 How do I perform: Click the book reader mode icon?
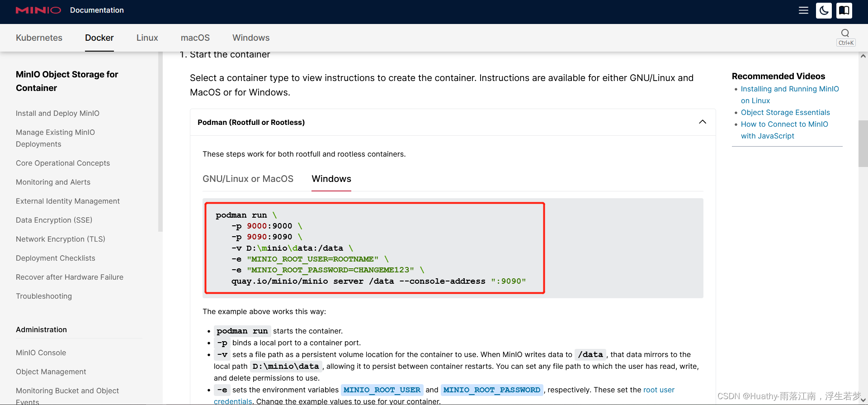tap(844, 10)
